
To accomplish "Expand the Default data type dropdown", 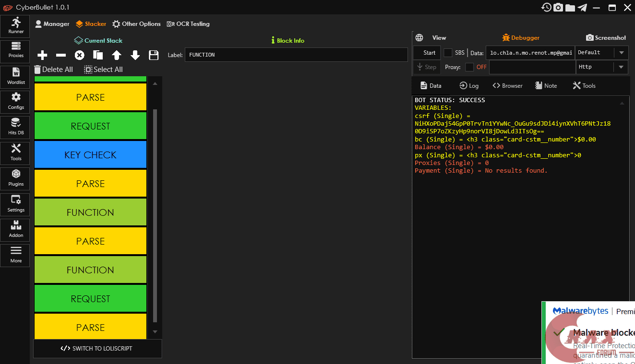I will click(621, 53).
